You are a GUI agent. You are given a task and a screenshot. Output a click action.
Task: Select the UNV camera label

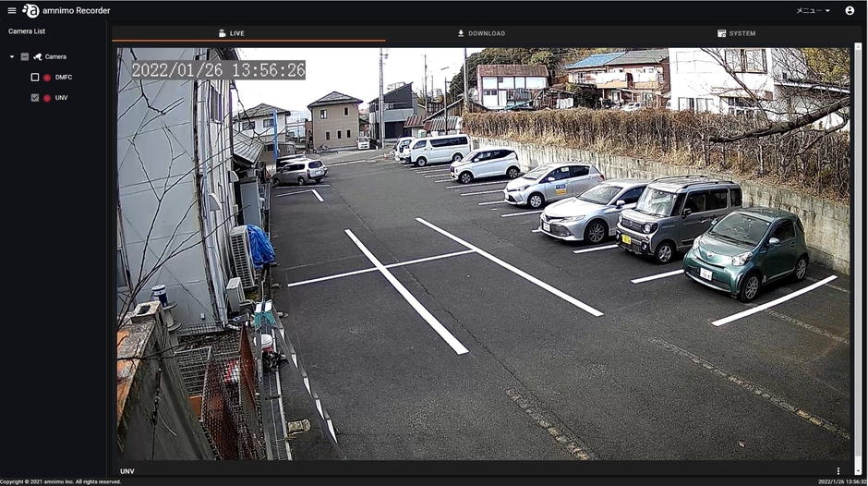coord(62,98)
